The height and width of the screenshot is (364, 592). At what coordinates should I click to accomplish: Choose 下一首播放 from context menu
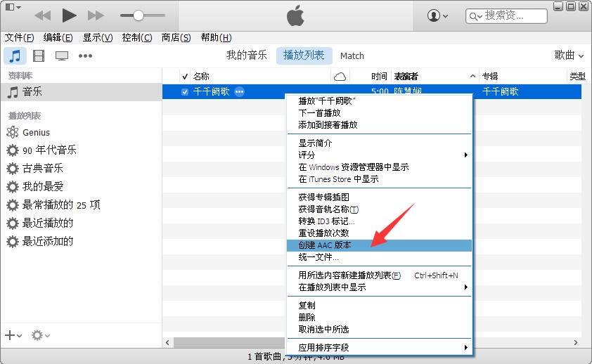[380, 112]
